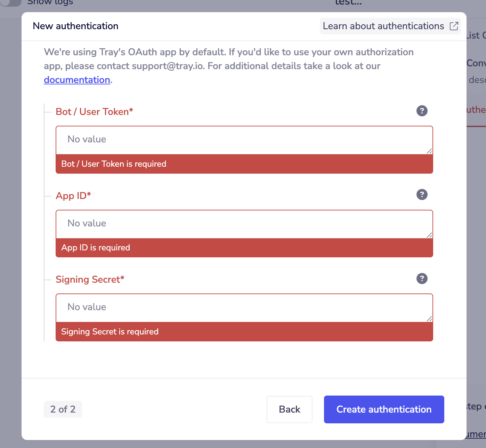Select the New authentication modal title
Screen dimensions: 486x448
(x=75, y=26)
